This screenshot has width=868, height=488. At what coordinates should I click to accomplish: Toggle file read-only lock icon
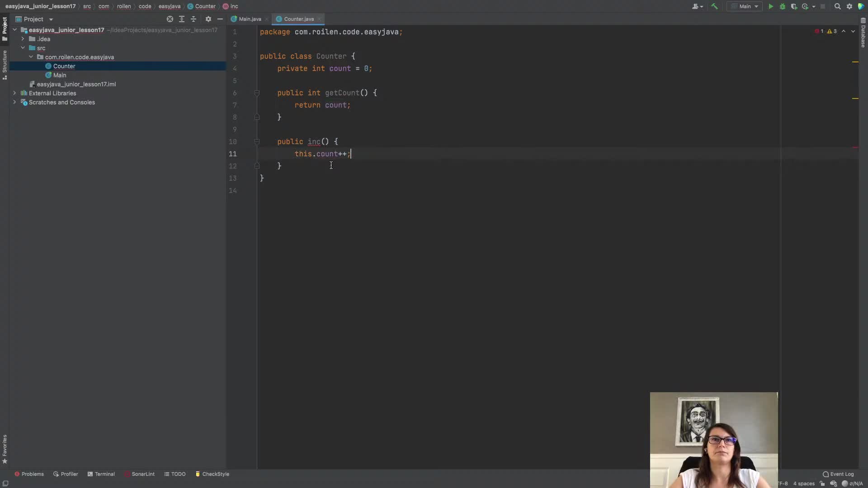coord(822,483)
